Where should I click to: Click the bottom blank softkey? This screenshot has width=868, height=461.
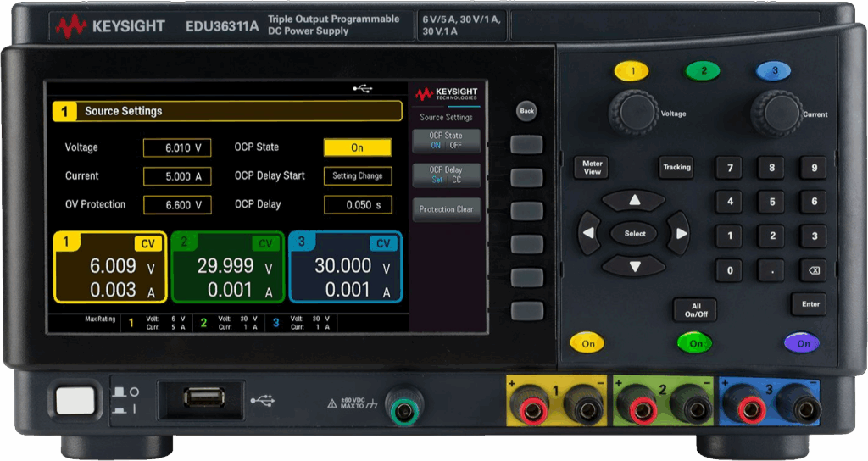point(526,310)
